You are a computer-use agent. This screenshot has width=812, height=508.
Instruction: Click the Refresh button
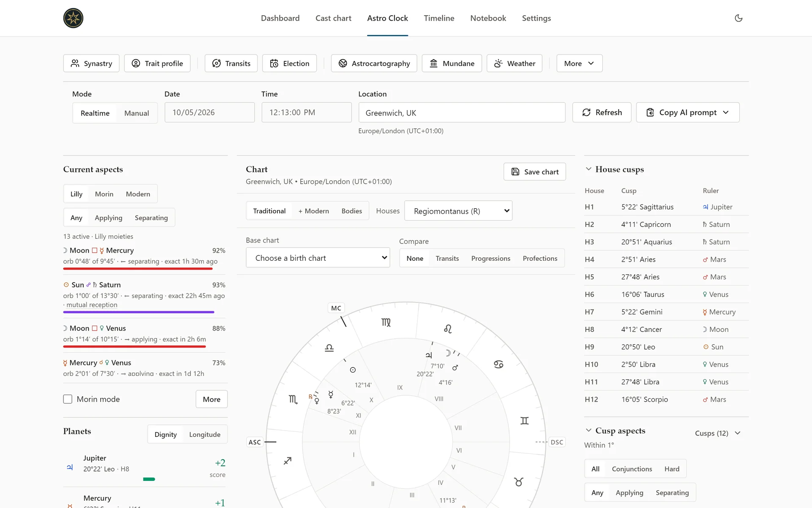point(601,113)
